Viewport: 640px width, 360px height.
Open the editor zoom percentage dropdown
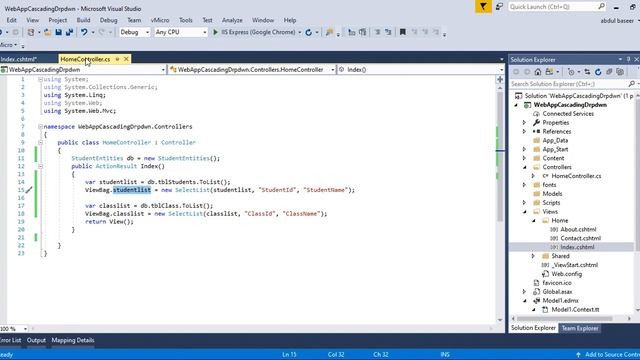coord(25,329)
